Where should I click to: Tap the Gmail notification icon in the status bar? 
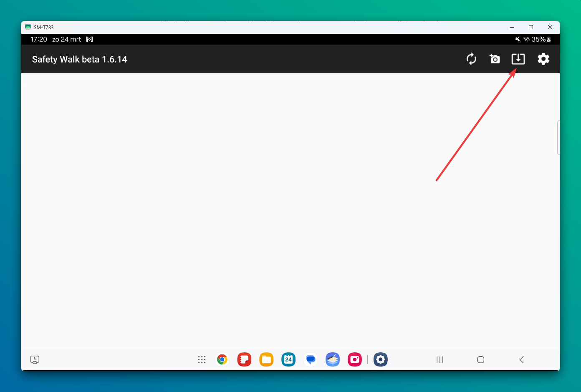[x=89, y=39]
